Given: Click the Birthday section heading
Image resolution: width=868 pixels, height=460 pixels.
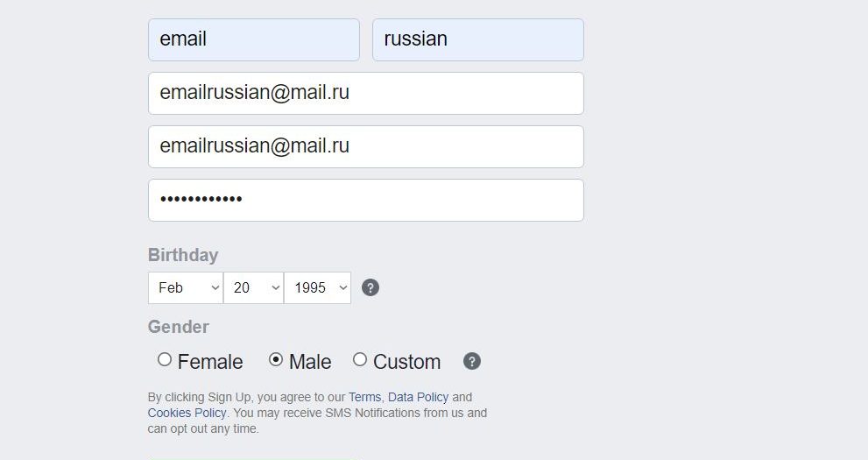Looking at the screenshot, I should 183,255.
